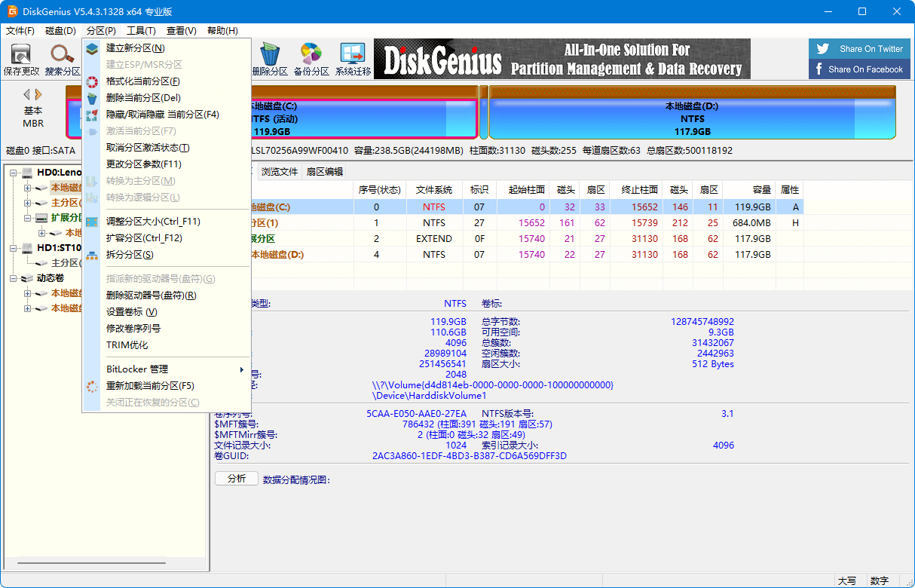This screenshot has height=588, width=915.
Task: Open the 工具(T) menu
Action: point(142,31)
